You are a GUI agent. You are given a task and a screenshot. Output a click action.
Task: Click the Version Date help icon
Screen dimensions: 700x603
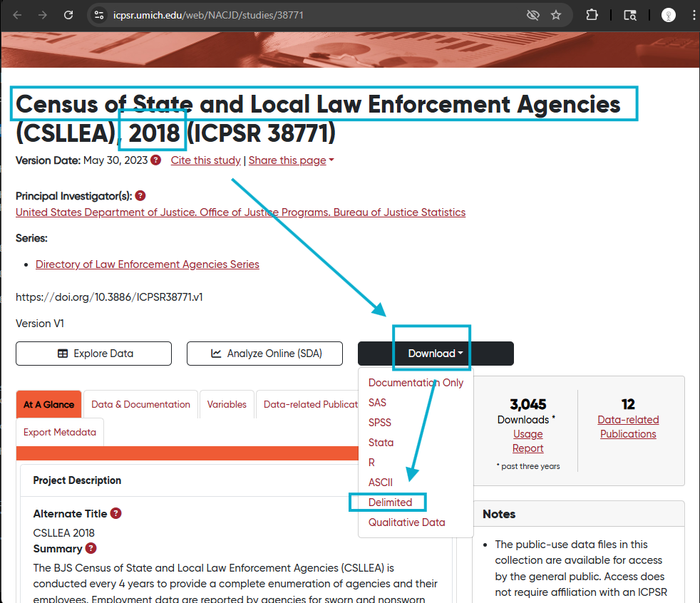tap(155, 160)
